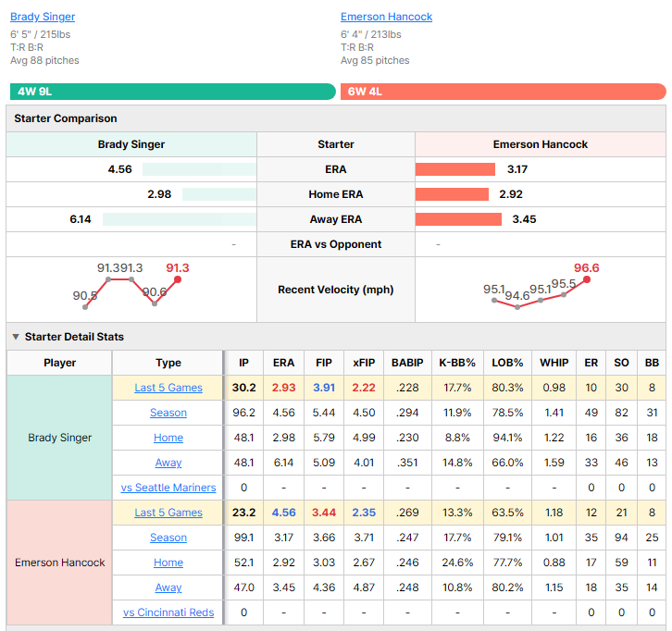Click the ER column header
The image size is (672, 631).
[591, 363]
